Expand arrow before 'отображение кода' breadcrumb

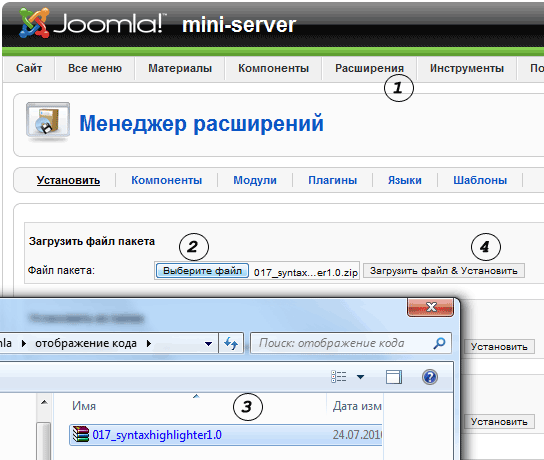(x=24, y=343)
